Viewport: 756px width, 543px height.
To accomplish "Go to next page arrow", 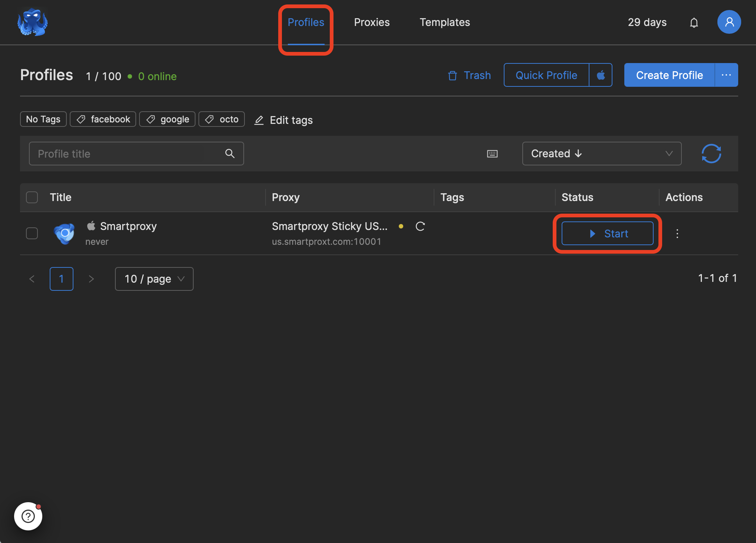I will (91, 279).
